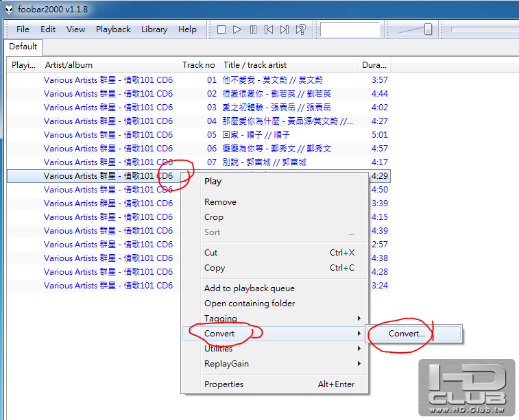Select track 01 row

199,80
